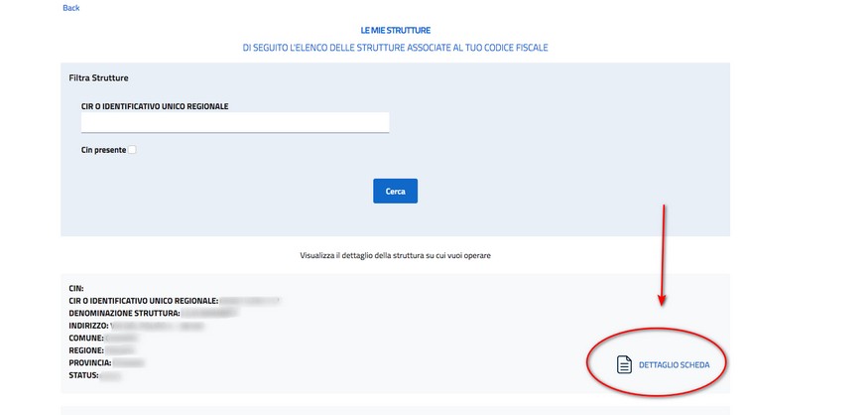Click the document icon beside Dettaglio Scheda
Viewport: 868px width, 415px height.
pos(624,364)
